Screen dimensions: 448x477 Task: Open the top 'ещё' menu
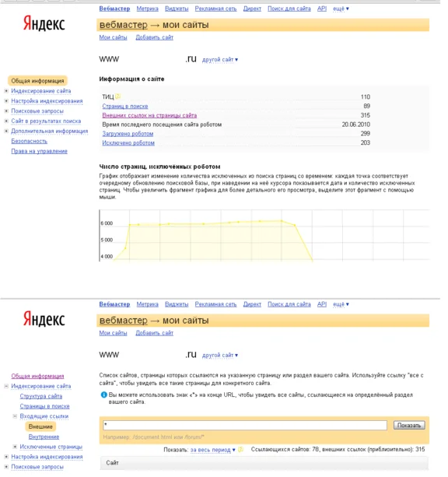(x=341, y=9)
